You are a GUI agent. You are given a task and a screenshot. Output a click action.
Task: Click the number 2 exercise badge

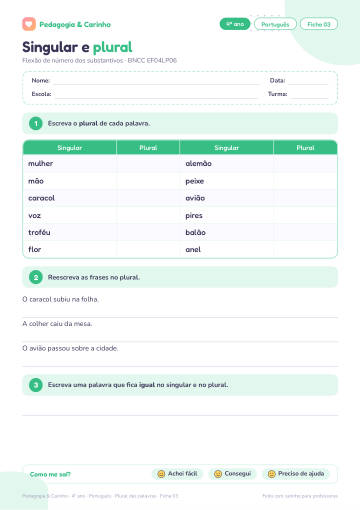coord(36,277)
